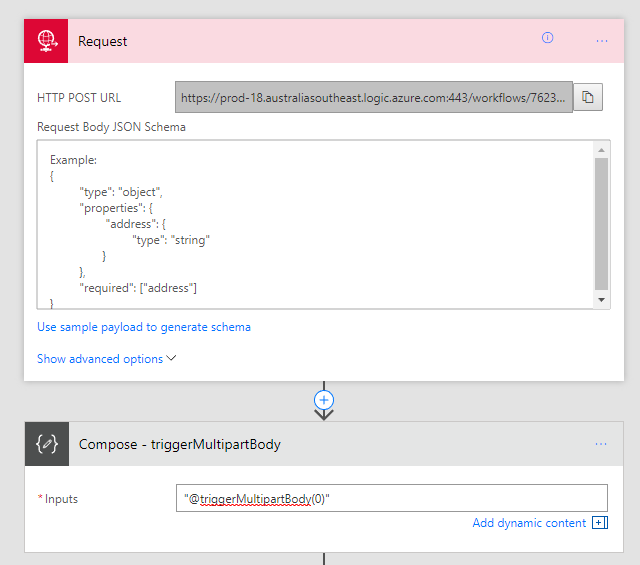Click the Add dynamic content link
The image size is (640, 565).
point(529,523)
